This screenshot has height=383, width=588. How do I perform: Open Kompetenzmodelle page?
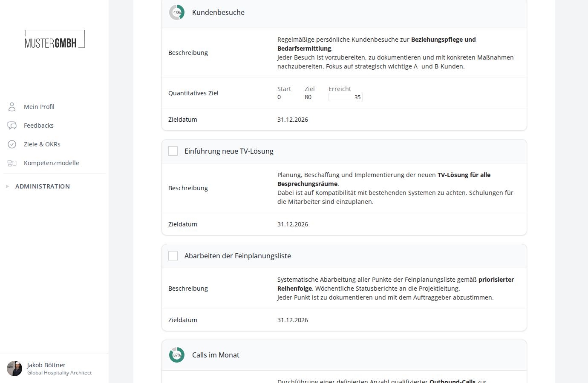click(52, 163)
